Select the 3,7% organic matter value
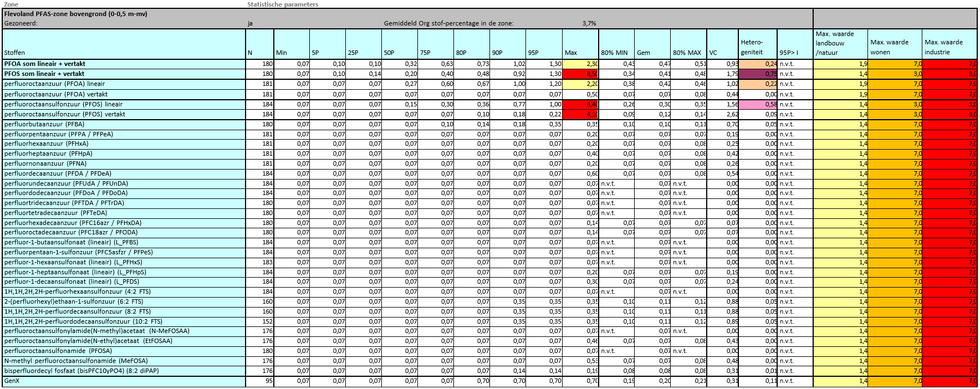The image size is (980, 389). tap(589, 24)
